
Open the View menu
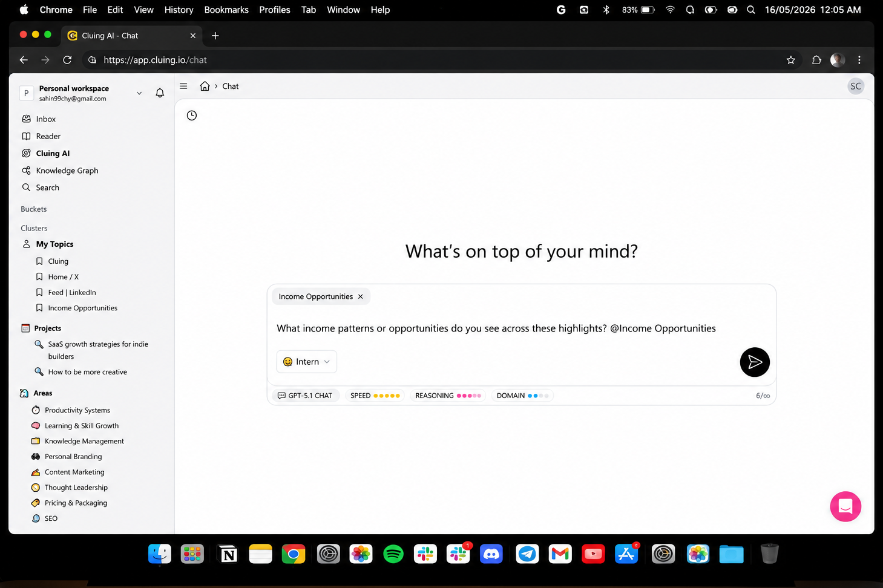(143, 10)
